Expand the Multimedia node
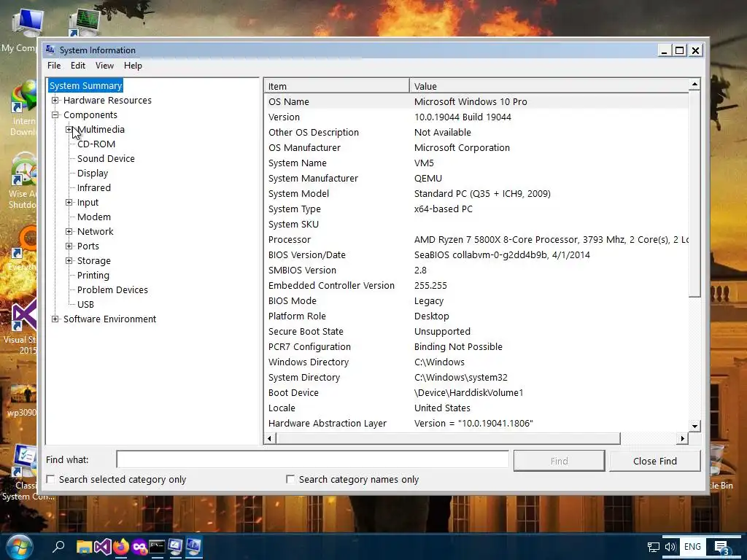 [x=69, y=130]
